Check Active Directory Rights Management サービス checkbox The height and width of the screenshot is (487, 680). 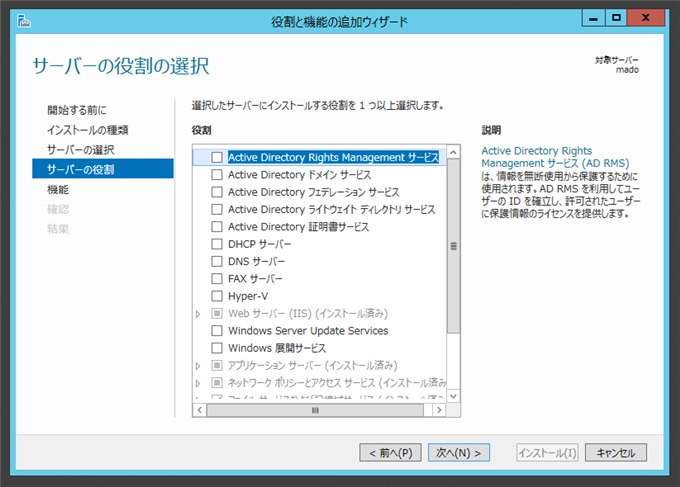pos(217,157)
